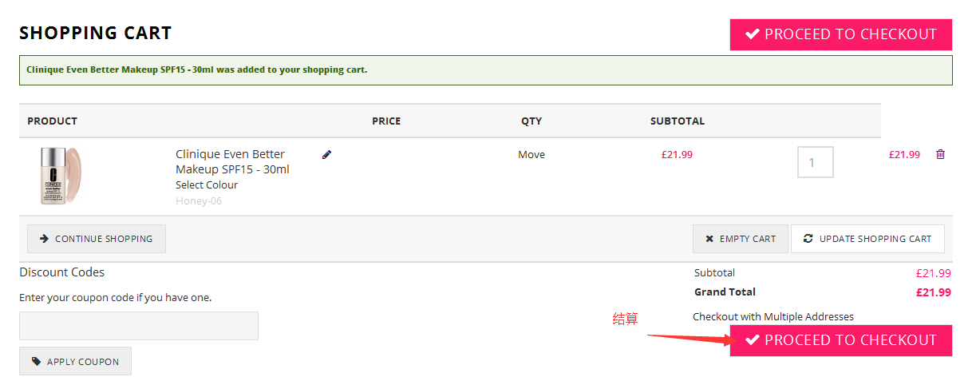
Task: Click the Grand Total £21.99 amount
Action: pyautogui.click(x=933, y=292)
